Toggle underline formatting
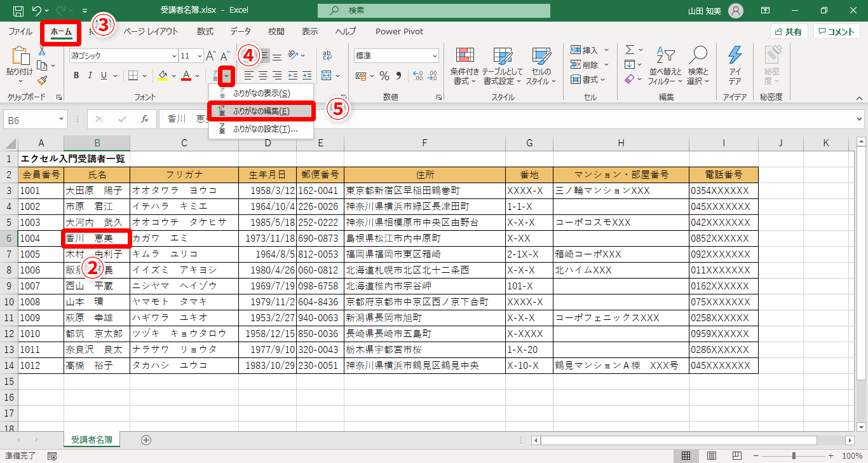The width and height of the screenshot is (868, 463). pyautogui.click(x=104, y=76)
